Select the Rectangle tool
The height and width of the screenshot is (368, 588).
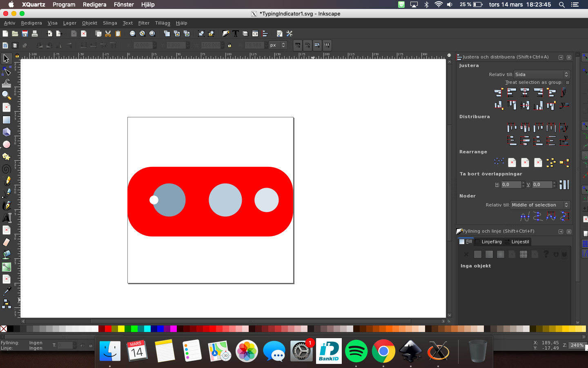tap(7, 120)
